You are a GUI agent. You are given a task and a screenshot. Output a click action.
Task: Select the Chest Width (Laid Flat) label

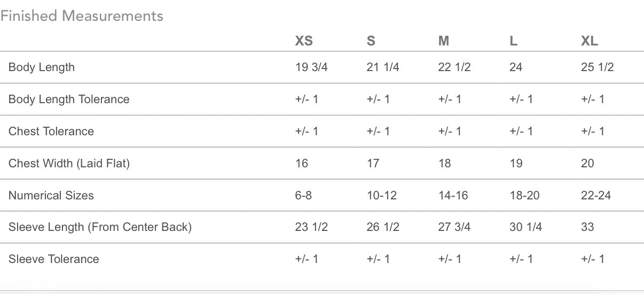(69, 164)
